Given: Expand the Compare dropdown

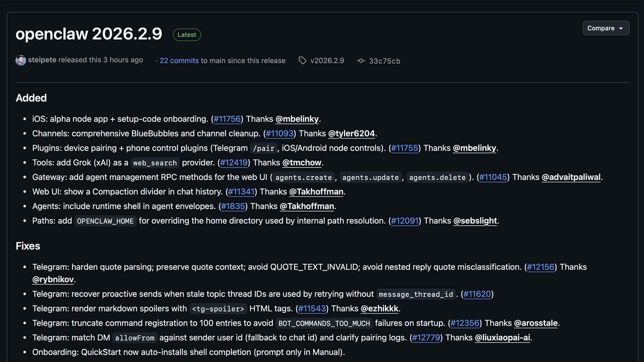Looking at the screenshot, I should [x=606, y=28].
